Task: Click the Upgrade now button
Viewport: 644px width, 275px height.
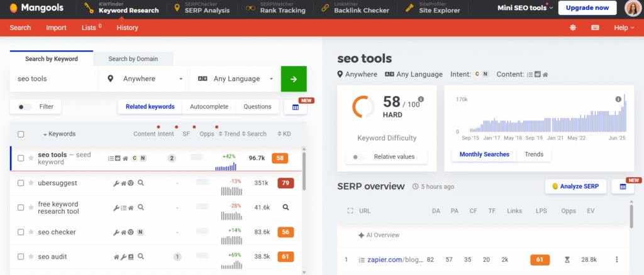Action: click(x=587, y=8)
